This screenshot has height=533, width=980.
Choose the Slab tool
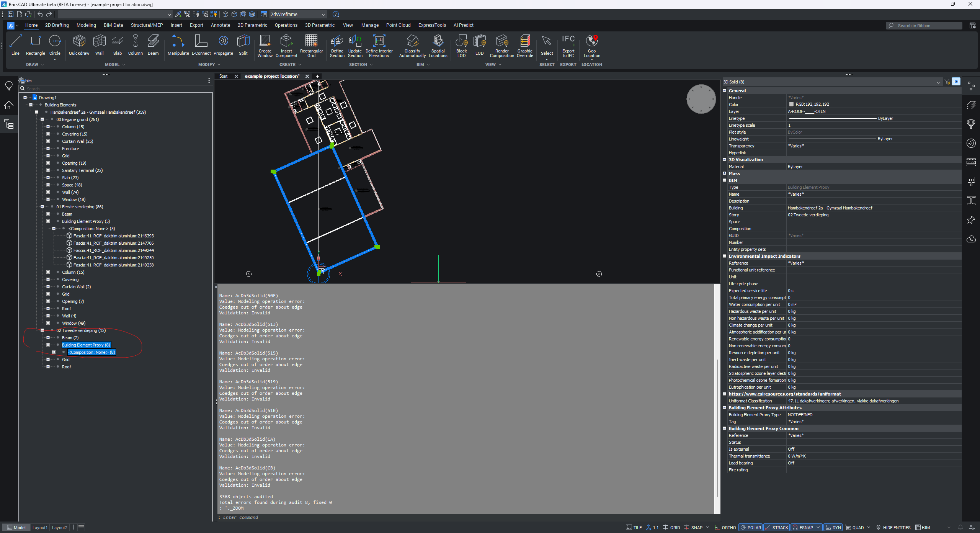tap(118, 45)
